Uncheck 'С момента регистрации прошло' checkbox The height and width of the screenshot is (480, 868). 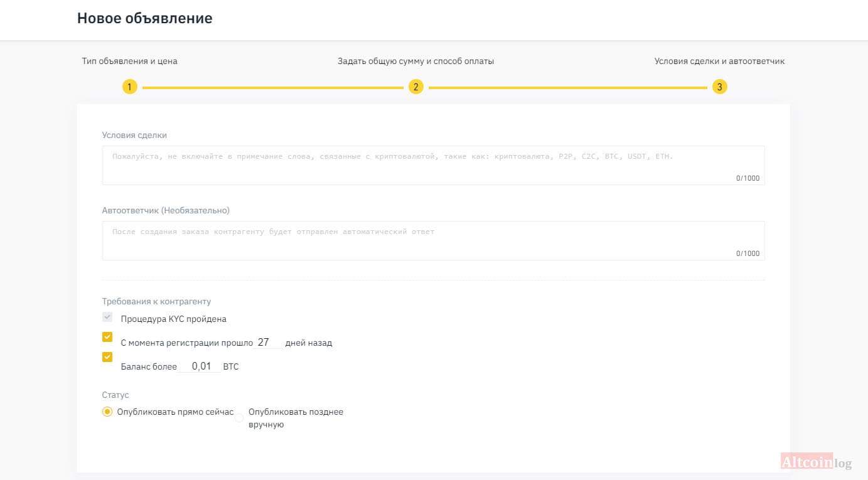point(107,337)
